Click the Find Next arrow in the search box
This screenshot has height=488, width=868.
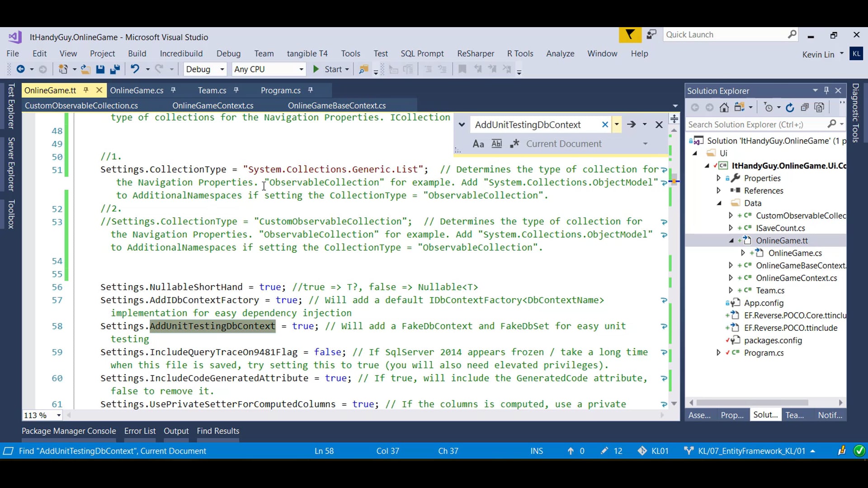coord(632,125)
